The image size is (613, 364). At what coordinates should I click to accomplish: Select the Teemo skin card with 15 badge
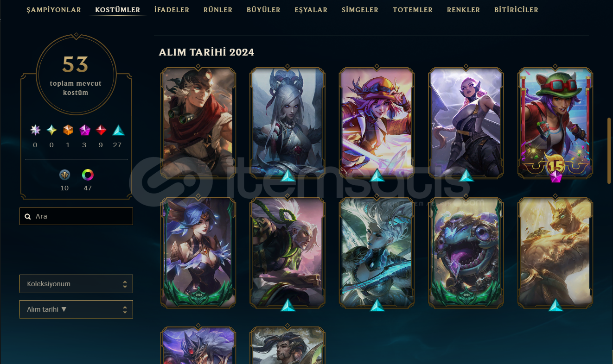pyautogui.click(x=555, y=124)
